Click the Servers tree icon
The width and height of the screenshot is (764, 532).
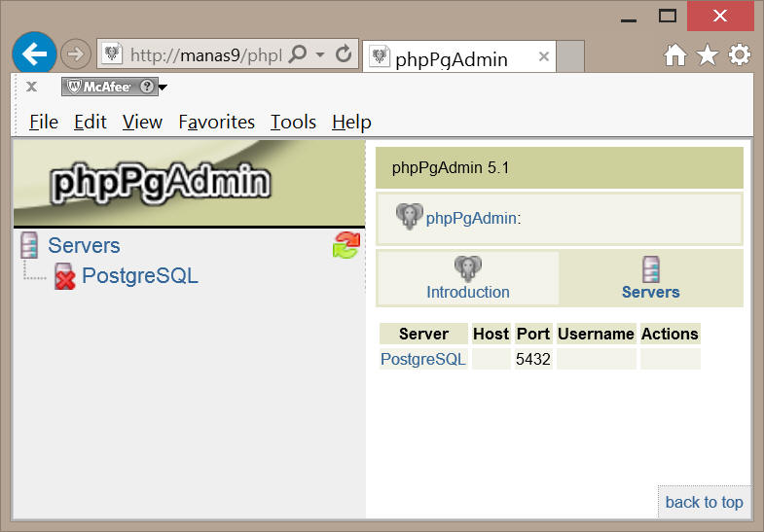click(x=29, y=245)
